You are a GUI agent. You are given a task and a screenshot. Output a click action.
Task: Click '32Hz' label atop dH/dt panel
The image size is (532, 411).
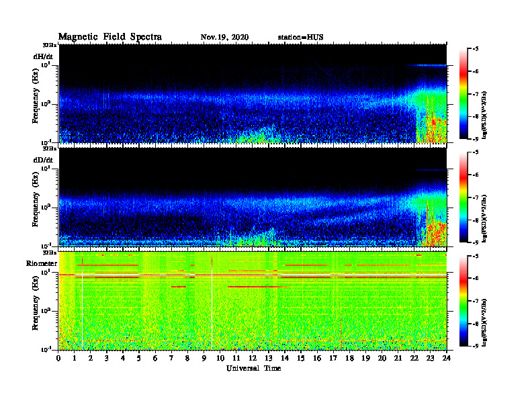(50, 45)
